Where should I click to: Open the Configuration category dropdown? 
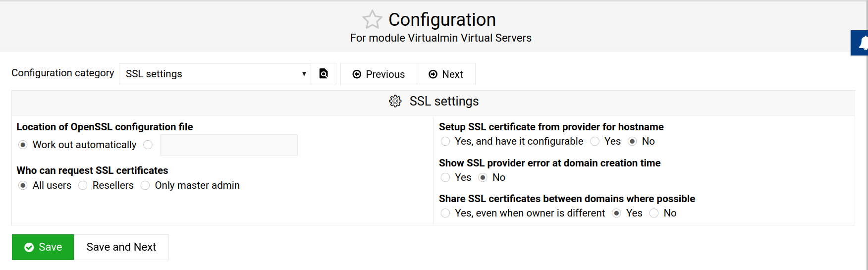tap(215, 74)
